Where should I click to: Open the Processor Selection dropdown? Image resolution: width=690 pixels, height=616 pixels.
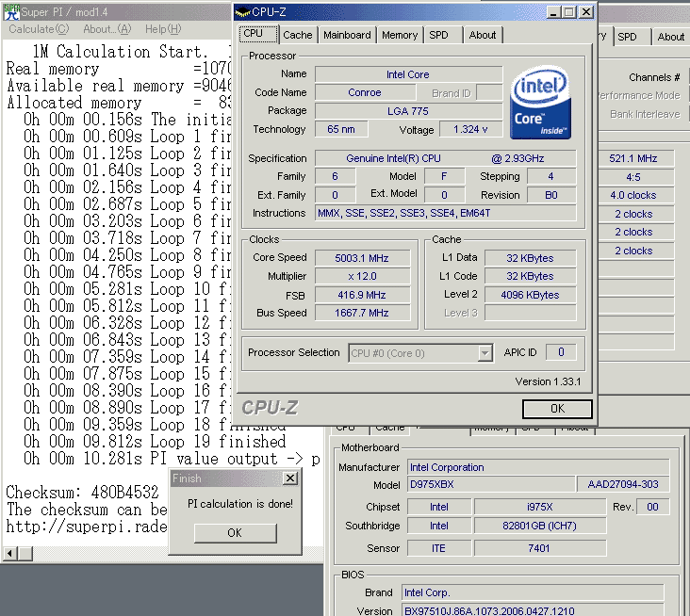[485, 353]
